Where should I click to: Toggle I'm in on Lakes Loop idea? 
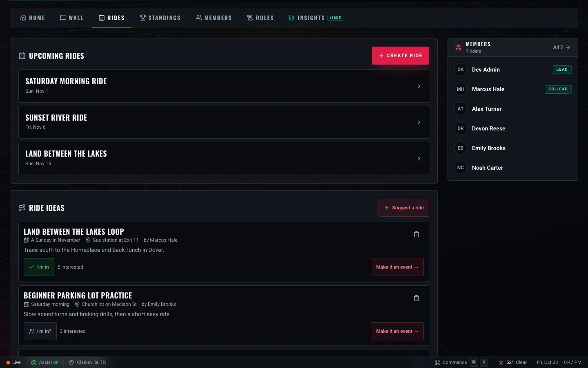coord(39,267)
